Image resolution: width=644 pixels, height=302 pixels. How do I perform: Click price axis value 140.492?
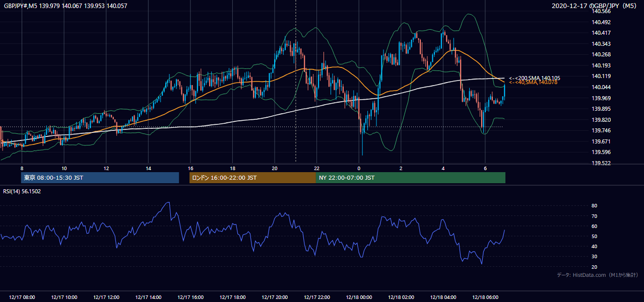[x=601, y=22]
